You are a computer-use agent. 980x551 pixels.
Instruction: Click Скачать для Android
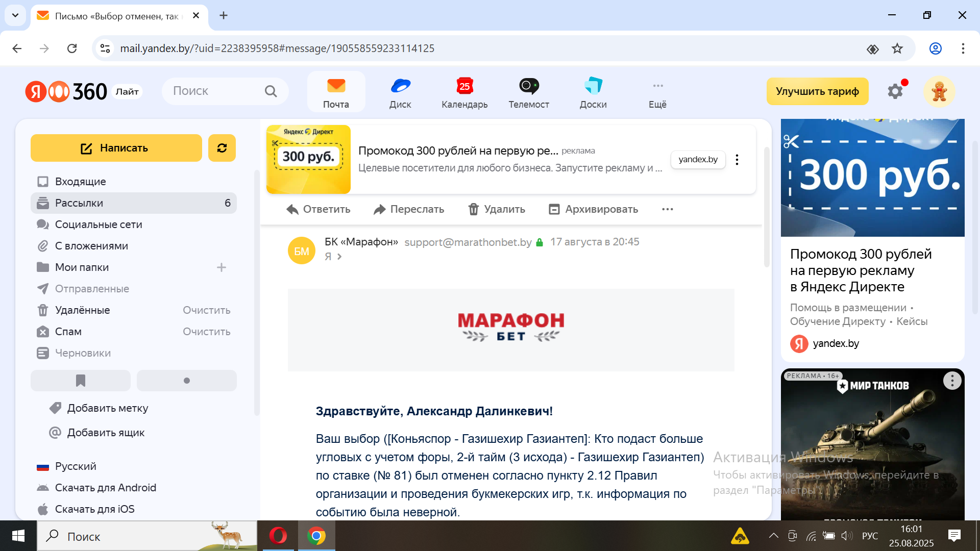pyautogui.click(x=96, y=488)
